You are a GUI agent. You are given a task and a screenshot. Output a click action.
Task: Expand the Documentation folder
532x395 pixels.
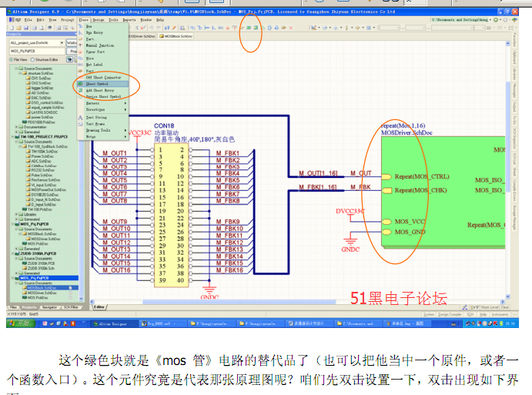16,127
